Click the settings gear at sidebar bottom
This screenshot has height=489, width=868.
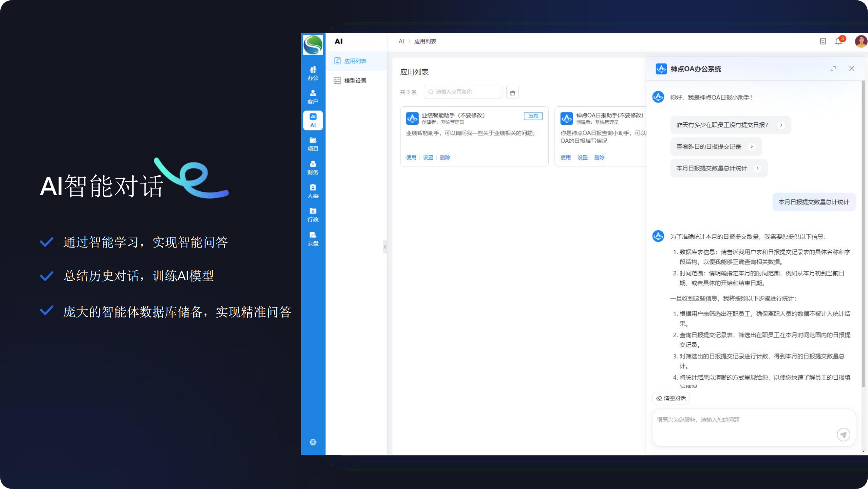pyautogui.click(x=313, y=442)
